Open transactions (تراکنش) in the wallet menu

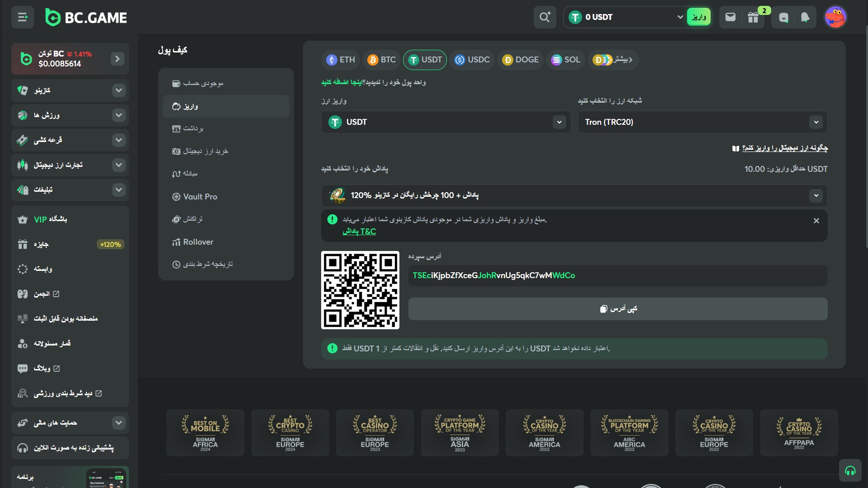click(226, 219)
